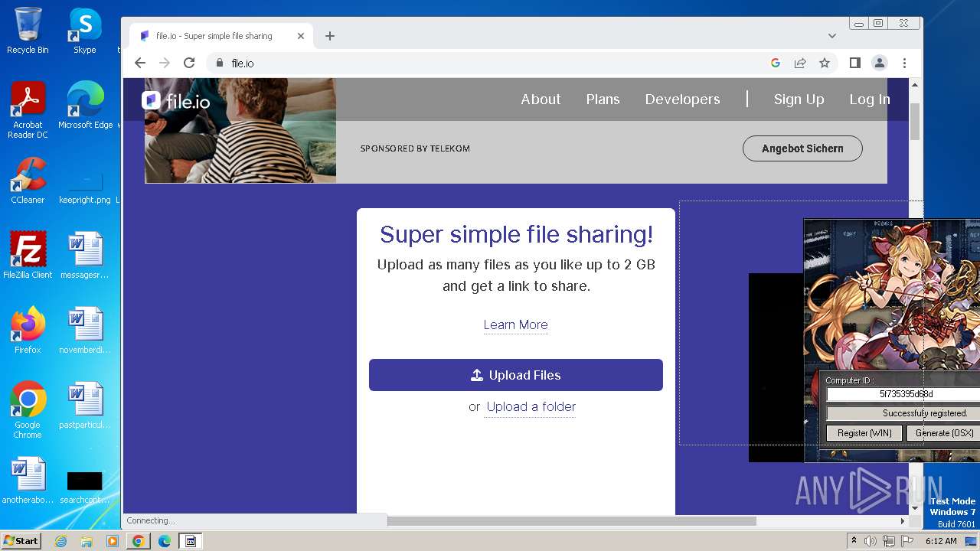Image resolution: width=980 pixels, height=551 pixels.
Task: Share this page icon in address bar
Action: coord(800,63)
